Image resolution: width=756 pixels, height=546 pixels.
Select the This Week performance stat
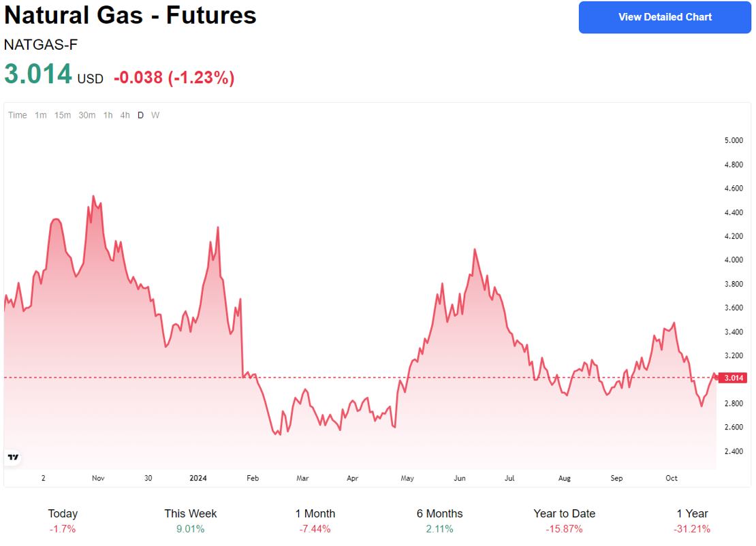point(191,521)
